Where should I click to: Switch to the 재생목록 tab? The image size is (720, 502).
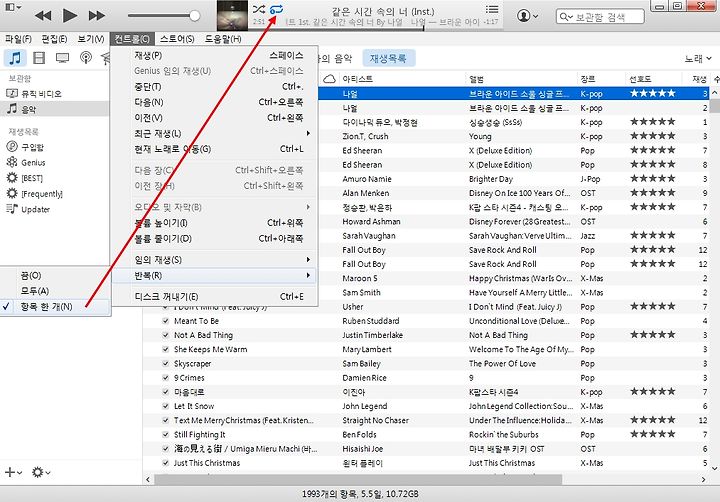pos(388,58)
